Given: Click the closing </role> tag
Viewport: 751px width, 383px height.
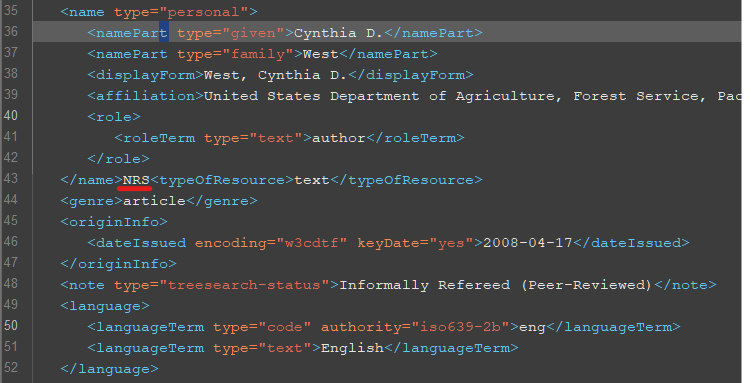Looking at the screenshot, I should click(x=118, y=159).
